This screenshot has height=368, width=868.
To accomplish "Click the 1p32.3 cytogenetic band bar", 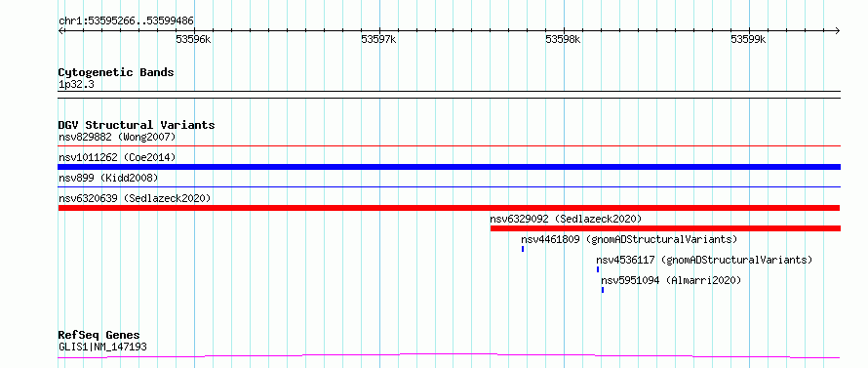I will 449,95.
